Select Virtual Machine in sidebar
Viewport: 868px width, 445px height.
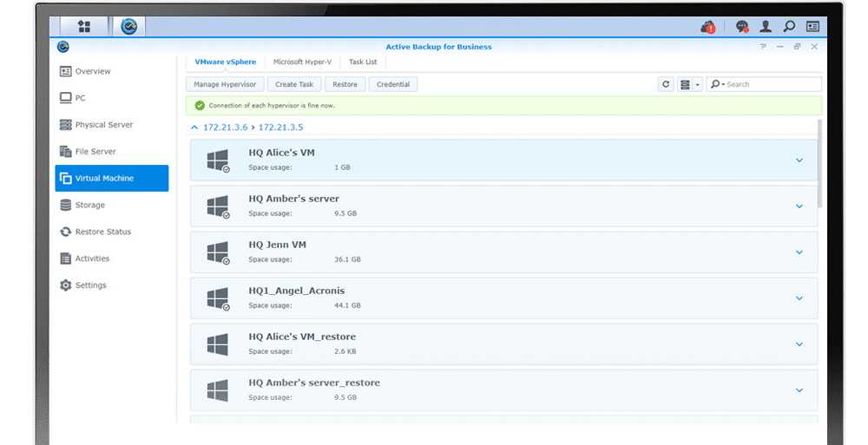pyautogui.click(x=112, y=178)
